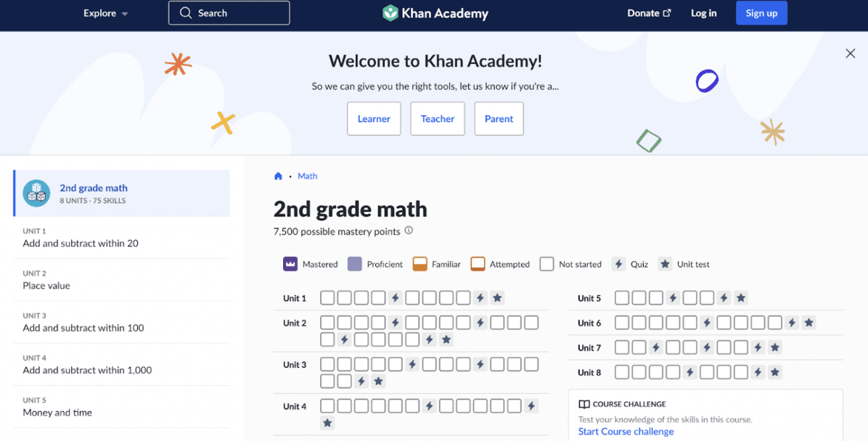
Task: Dismiss the welcome banner with the X
Action: coord(850,53)
